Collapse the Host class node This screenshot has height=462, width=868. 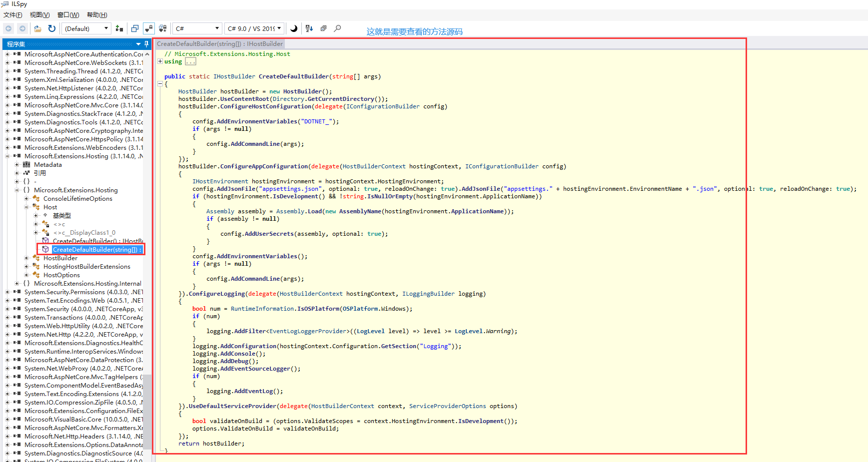(x=26, y=207)
